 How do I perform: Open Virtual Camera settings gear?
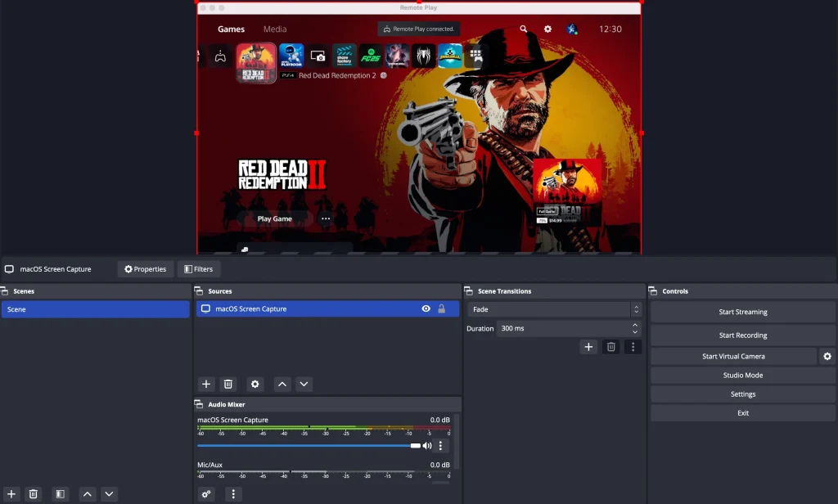827,357
